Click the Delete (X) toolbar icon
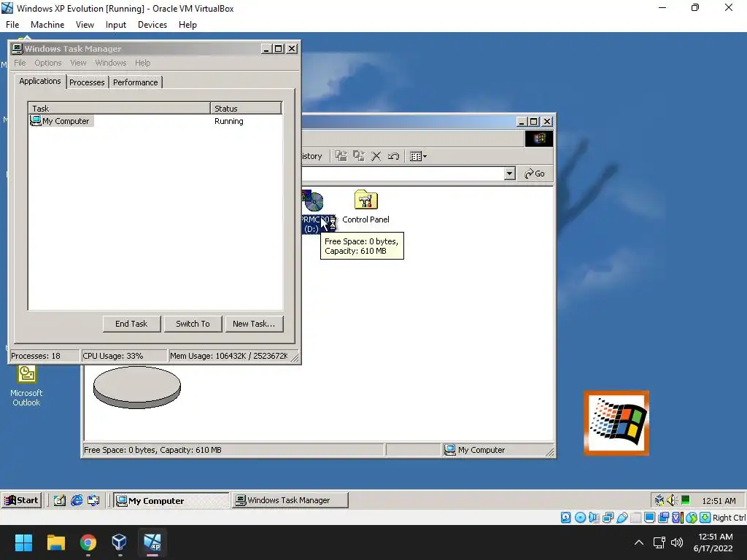This screenshot has height=560, width=747. tap(376, 156)
